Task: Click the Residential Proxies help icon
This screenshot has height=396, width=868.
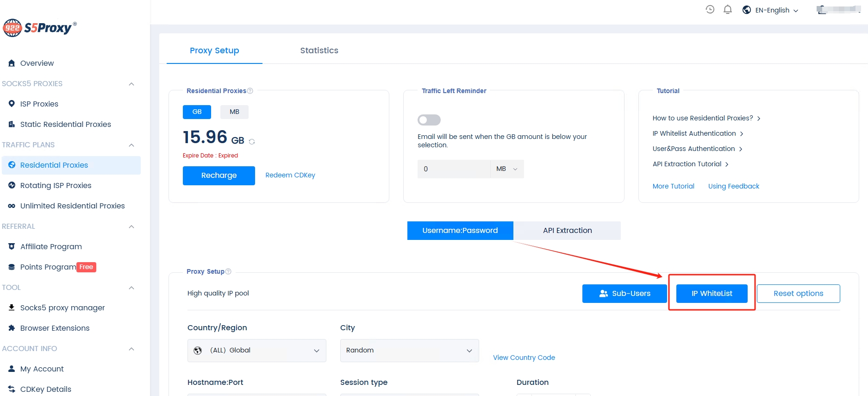Action: tap(250, 91)
